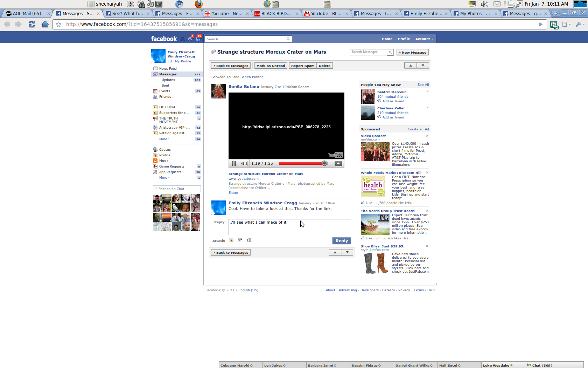Start a New Message

pos(412,52)
